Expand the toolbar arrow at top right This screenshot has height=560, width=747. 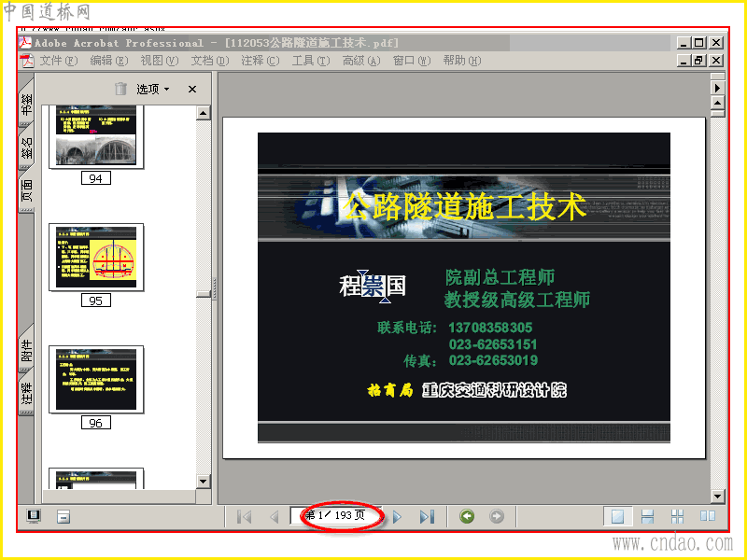pyautogui.click(x=717, y=88)
